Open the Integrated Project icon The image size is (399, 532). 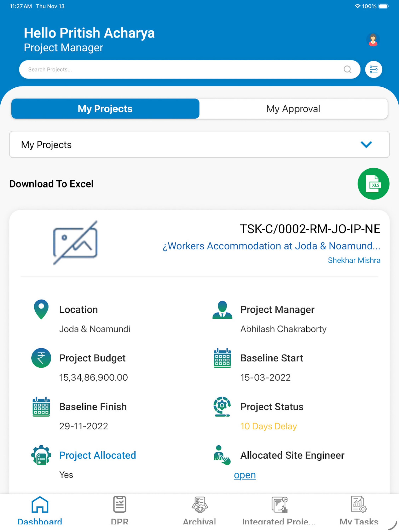pos(279,505)
